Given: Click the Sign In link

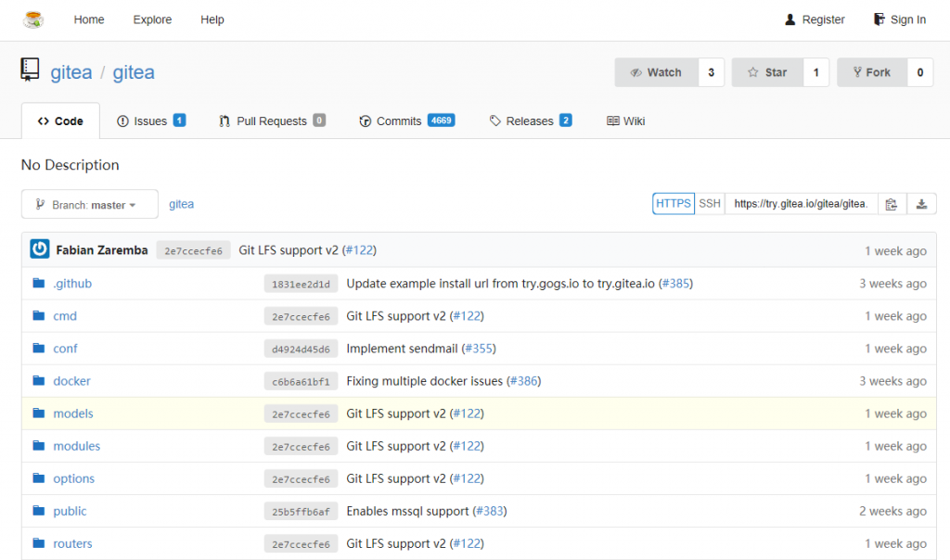Looking at the screenshot, I should 899,19.
